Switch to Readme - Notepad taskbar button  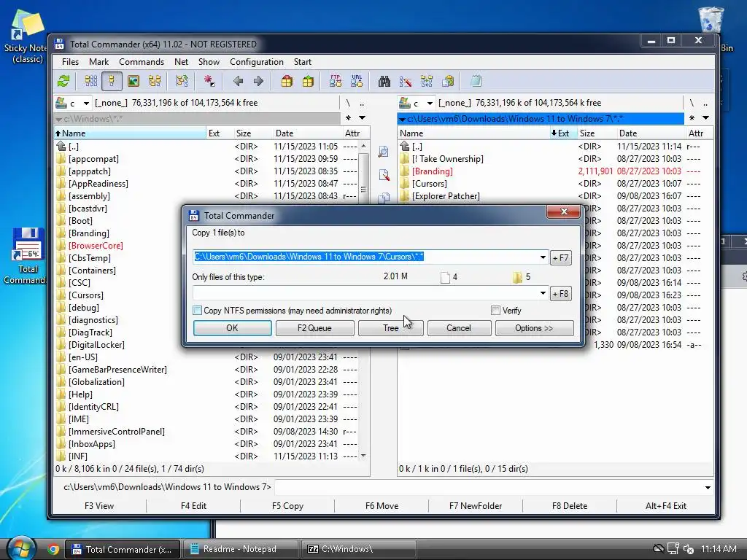click(240, 549)
